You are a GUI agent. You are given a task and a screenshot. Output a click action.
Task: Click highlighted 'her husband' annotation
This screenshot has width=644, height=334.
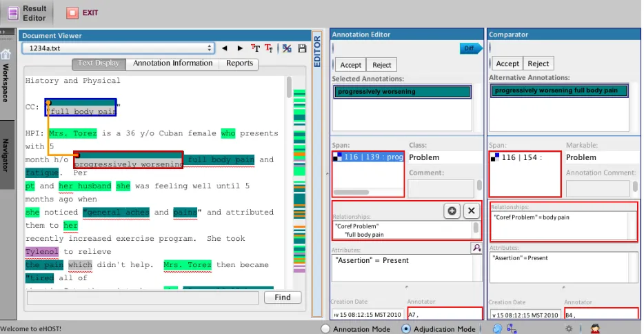click(x=85, y=186)
